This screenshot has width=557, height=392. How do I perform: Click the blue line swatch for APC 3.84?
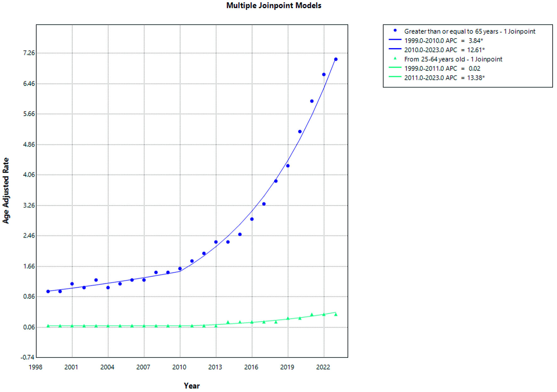pyautogui.click(x=395, y=40)
